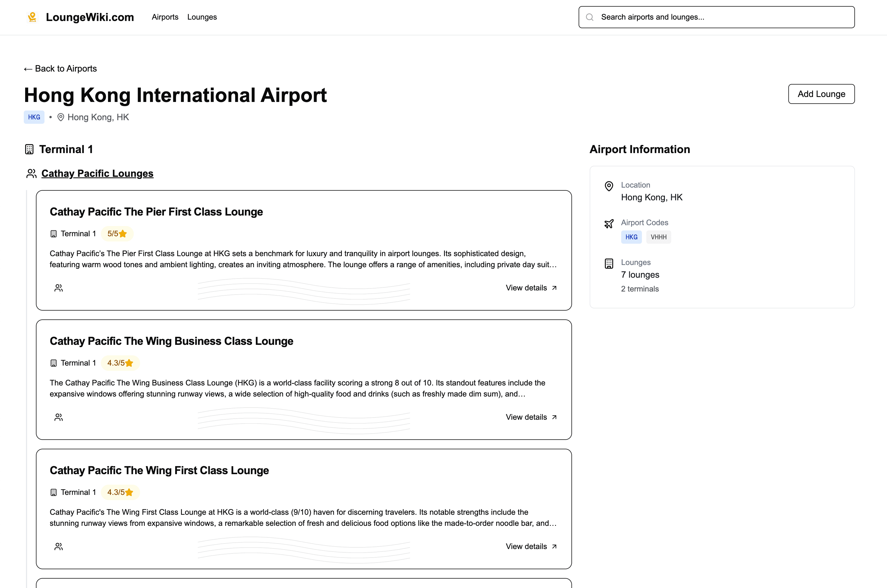The height and width of the screenshot is (588, 887).
Task: View details of The Wing Business Class Lounge
Action: [531, 417]
